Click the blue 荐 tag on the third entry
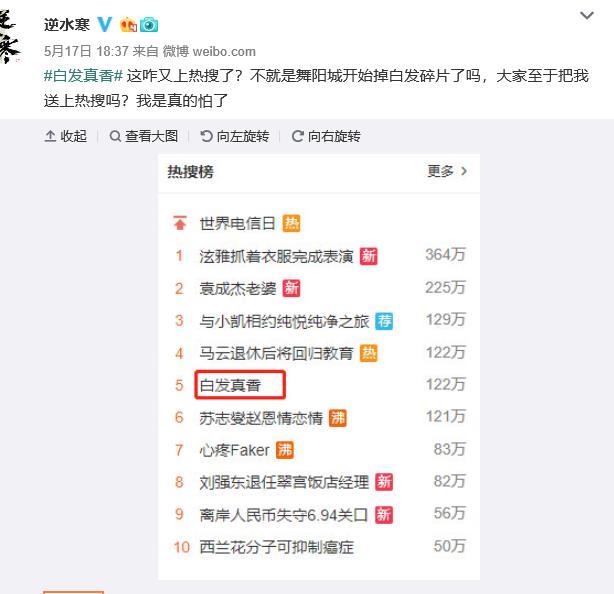The width and height of the screenshot is (614, 594). [384, 321]
